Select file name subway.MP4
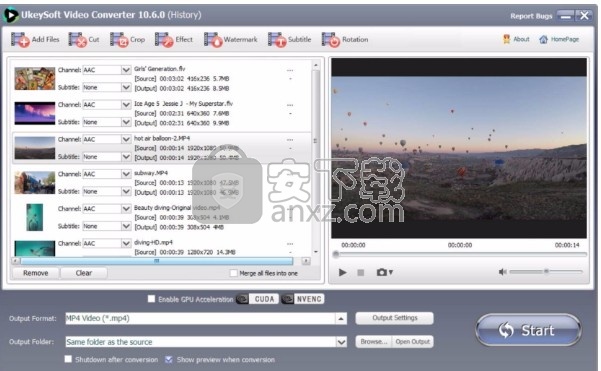Viewport: 601px width, 371px height. (x=151, y=173)
